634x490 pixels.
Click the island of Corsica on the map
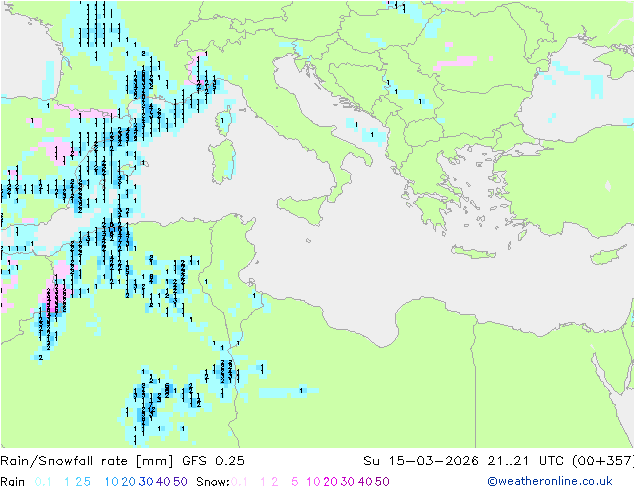pos(226,120)
